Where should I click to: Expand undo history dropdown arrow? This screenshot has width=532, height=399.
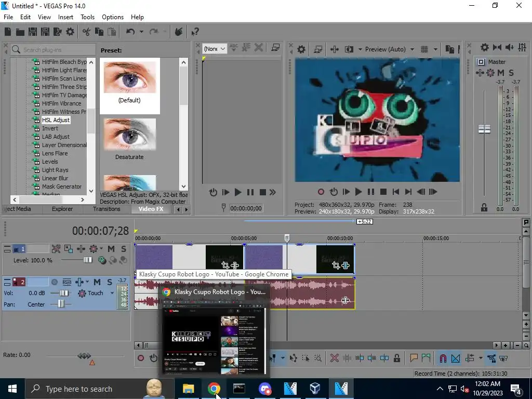tap(141, 32)
